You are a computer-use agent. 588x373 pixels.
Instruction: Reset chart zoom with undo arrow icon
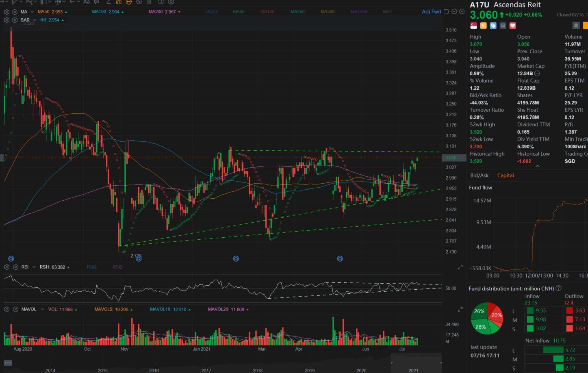pyautogui.click(x=447, y=11)
